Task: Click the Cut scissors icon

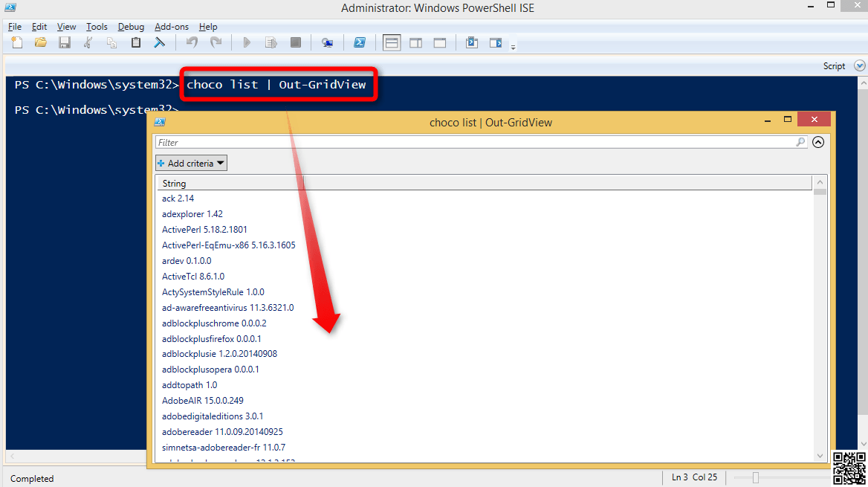Action: point(88,42)
